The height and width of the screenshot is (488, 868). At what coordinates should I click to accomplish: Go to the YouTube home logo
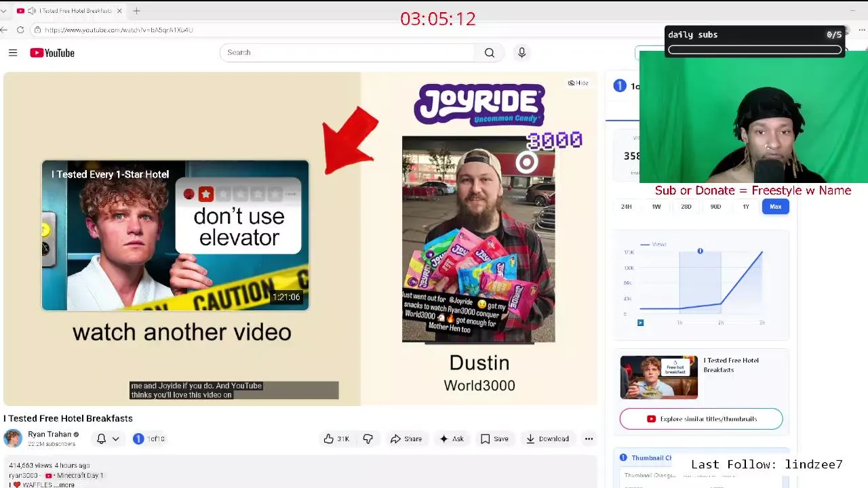tap(52, 53)
